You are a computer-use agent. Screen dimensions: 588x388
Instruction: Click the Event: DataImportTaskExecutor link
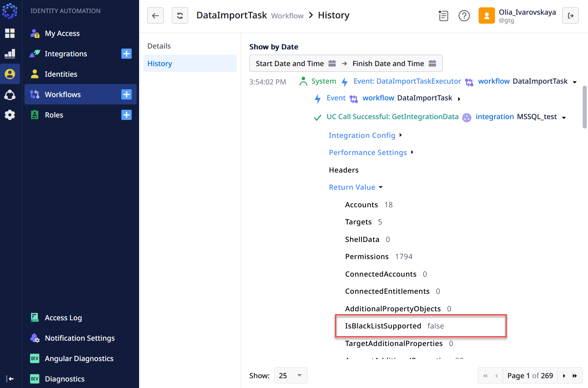pyautogui.click(x=407, y=81)
